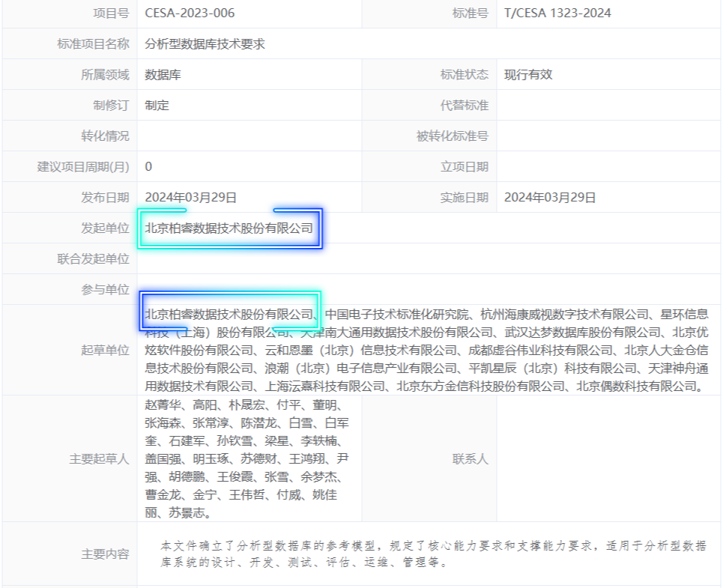Screen dimensions: 726x588
Task: Click drafter name 苏景志
Action: pyautogui.click(x=187, y=513)
